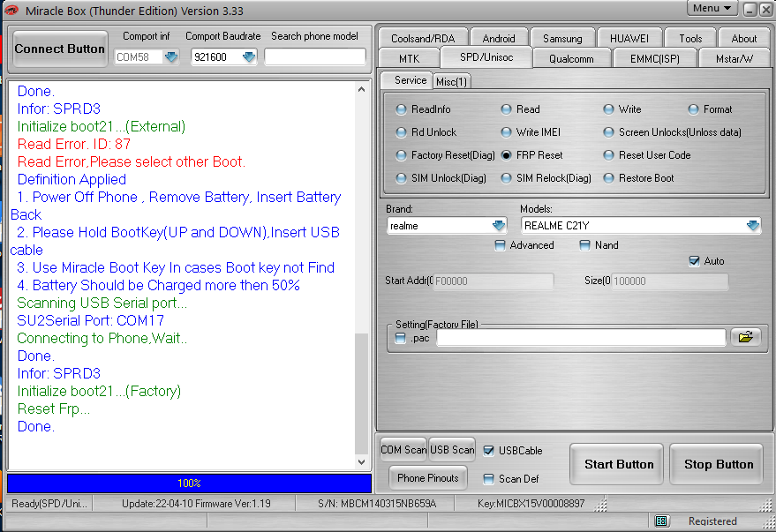
Task: Switch to the EMMC(ISP) tab
Action: coord(654,59)
